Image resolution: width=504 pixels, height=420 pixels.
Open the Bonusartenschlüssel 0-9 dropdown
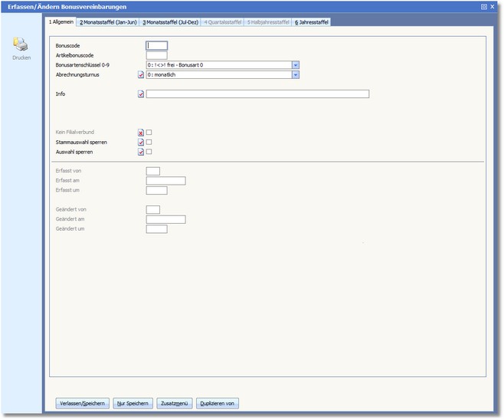click(x=295, y=65)
